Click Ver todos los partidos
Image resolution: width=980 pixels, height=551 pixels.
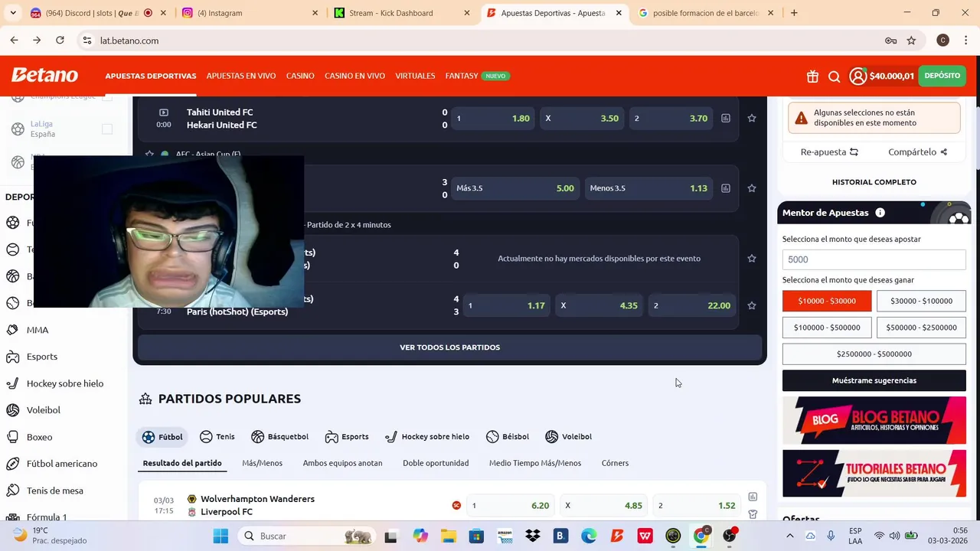449,347
